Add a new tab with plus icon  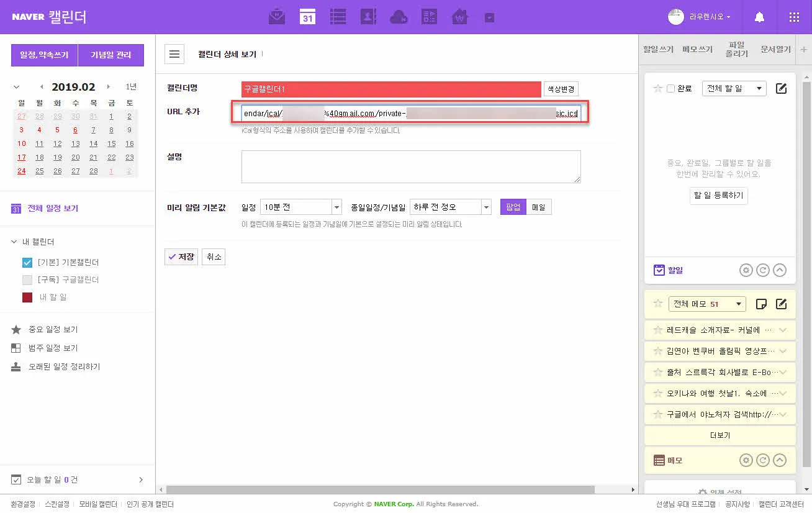804,49
